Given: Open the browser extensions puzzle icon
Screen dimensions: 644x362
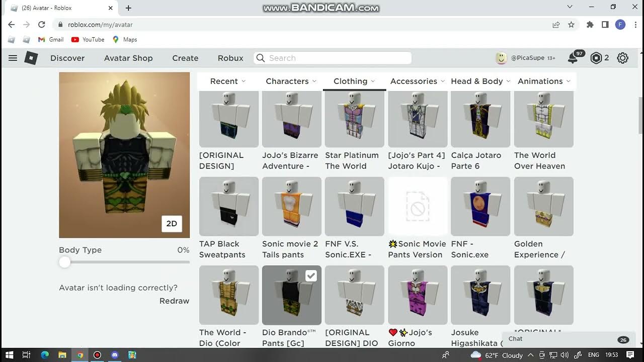Looking at the screenshot, I should [590, 25].
